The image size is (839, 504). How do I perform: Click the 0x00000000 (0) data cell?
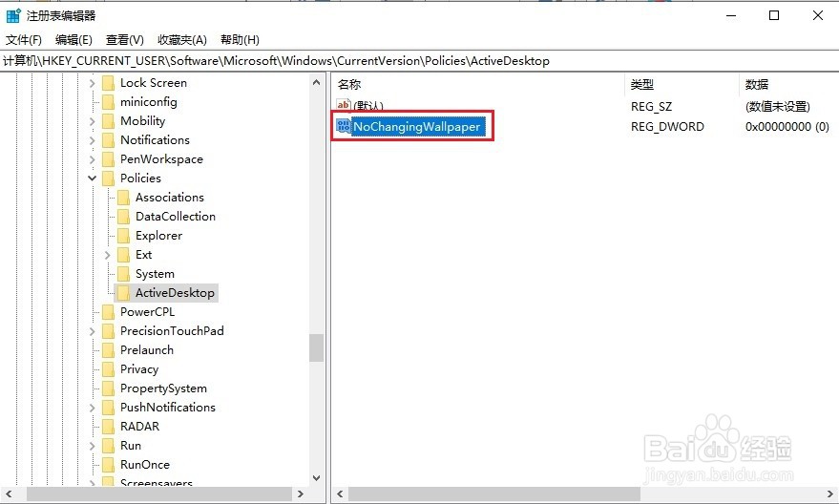point(787,127)
